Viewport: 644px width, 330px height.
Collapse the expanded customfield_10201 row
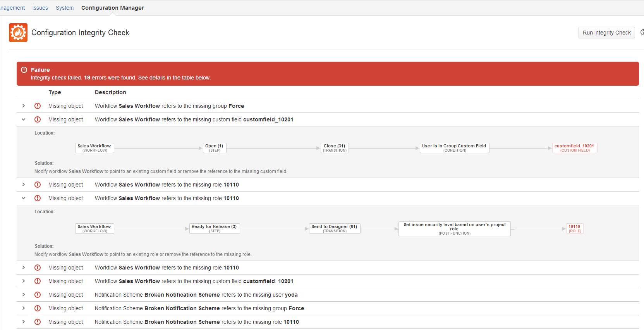(x=24, y=119)
